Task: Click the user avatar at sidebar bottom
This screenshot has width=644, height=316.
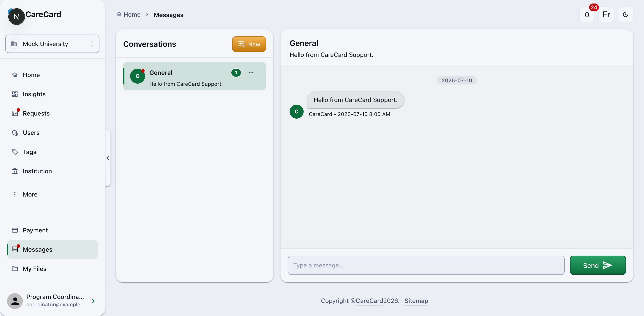Action: tap(15, 301)
